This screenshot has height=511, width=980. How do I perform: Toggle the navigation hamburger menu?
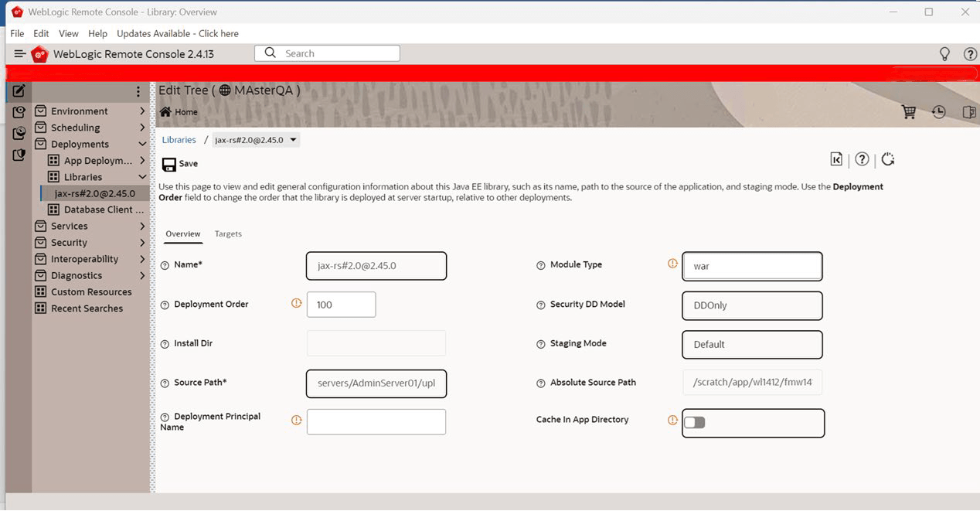coord(20,54)
